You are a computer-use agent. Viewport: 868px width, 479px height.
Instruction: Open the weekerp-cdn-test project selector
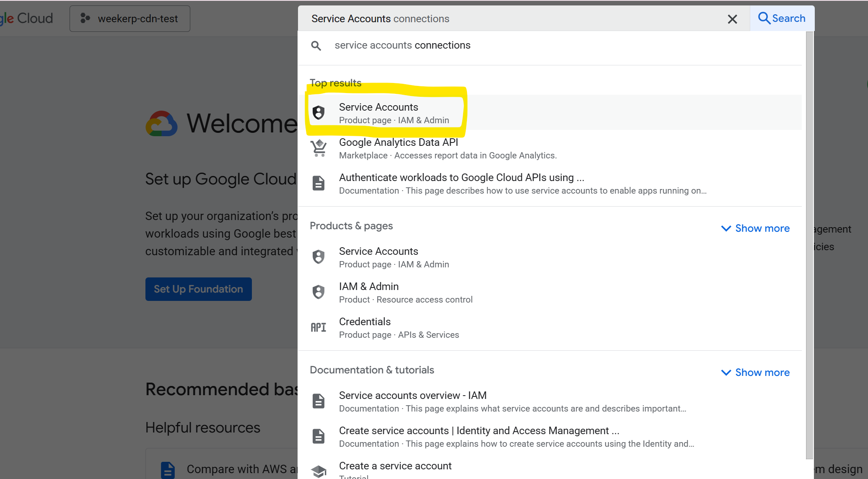[x=130, y=19]
